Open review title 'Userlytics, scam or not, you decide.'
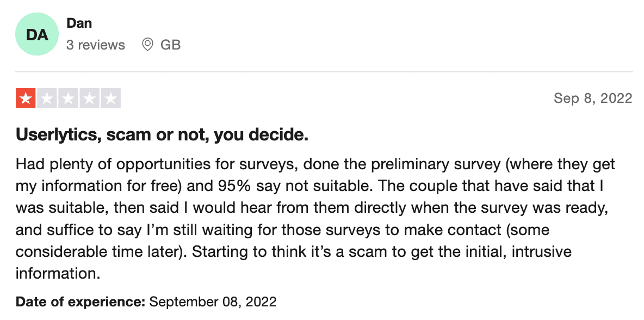This screenshot has height=320, width=644. coord(162,135)
